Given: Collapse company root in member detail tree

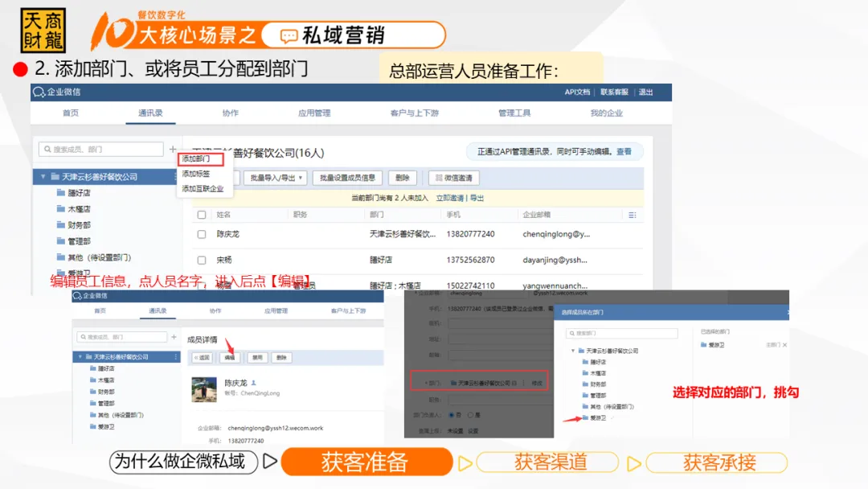Looking at the screenshot, I should (x=80, y=357).
